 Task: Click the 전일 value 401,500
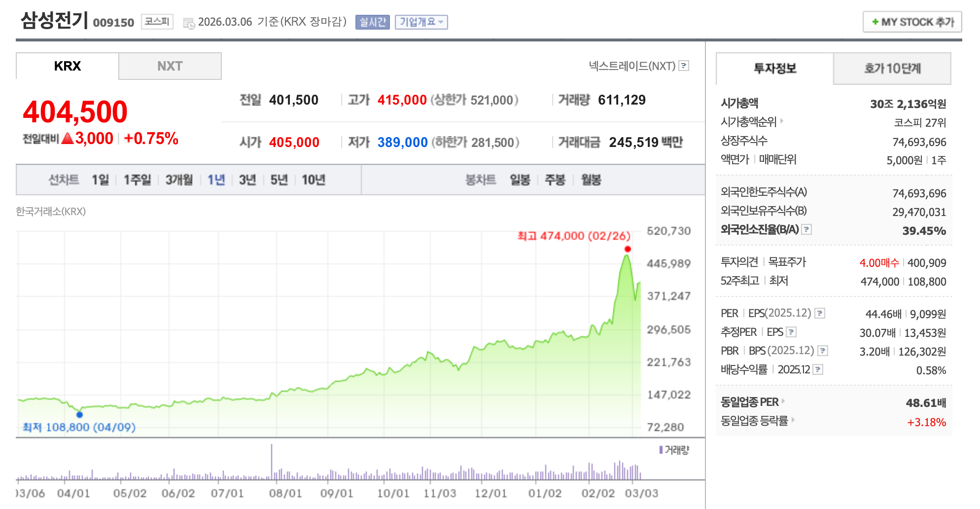point(294,100)
